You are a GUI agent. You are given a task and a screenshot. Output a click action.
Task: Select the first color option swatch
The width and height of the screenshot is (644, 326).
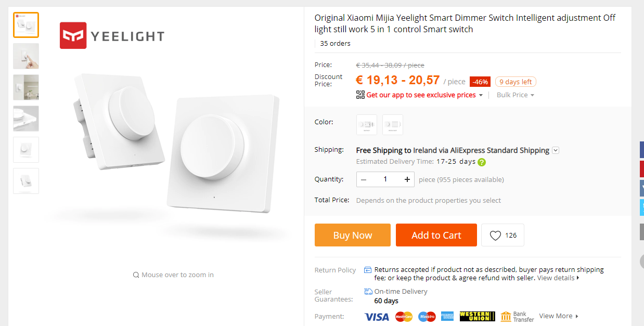pos(367,125)
